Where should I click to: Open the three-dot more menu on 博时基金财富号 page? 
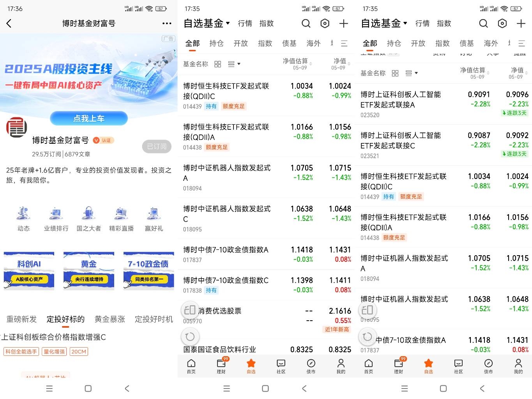click(x=167, y=23)
